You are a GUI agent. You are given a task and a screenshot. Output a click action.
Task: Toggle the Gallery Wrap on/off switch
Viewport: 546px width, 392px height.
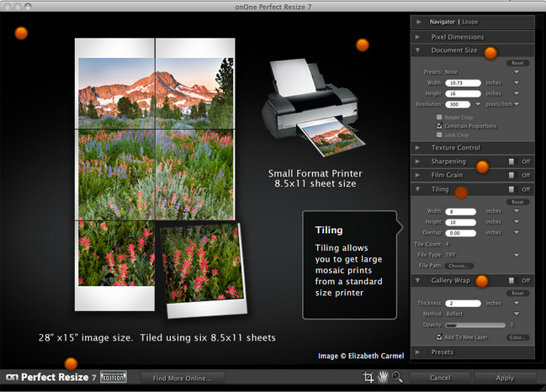point(512,281)
